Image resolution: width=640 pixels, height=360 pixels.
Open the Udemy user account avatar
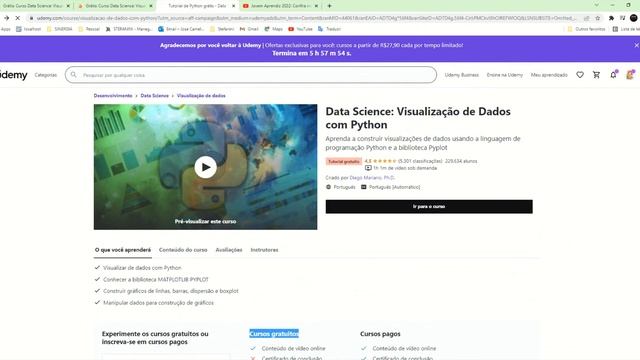point(630,75)
